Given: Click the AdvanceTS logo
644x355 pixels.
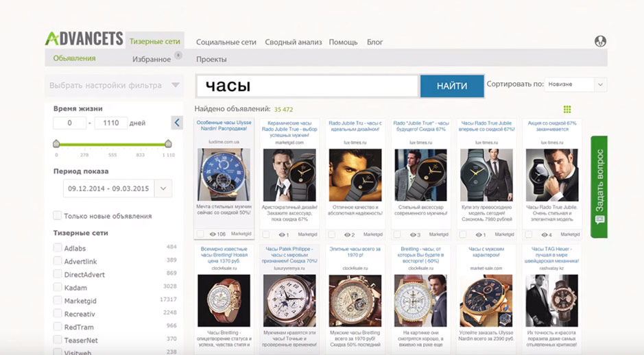Looking at the screenshot, I should point(84,39).
